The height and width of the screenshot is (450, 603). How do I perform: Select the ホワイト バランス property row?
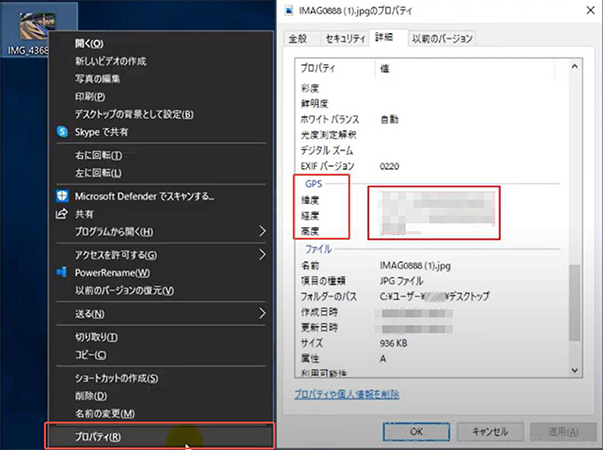(x=431, y=120)
